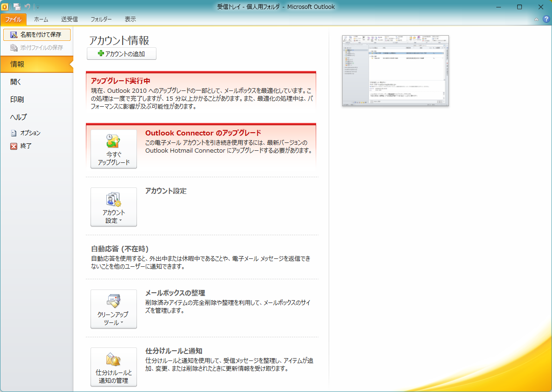This screenshot has height=392, width=552.
Task: Click the 名前を付けて保存 floppy disk icon
Action: point(14,34)
